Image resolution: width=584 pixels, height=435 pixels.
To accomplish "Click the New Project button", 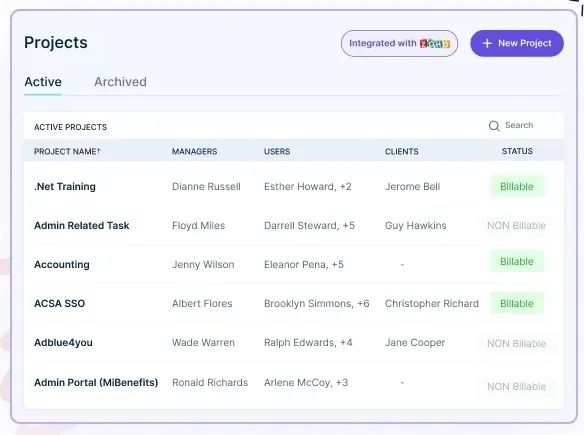I will pos(517,44).
